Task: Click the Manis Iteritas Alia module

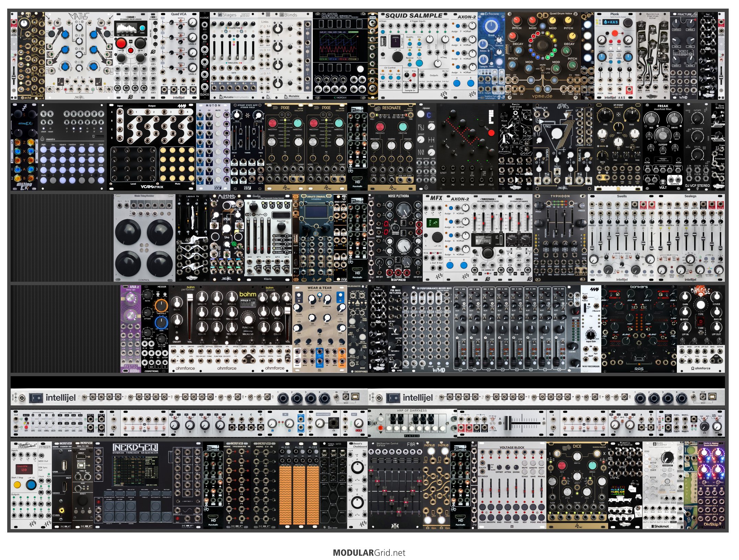Action: (x=515, y=147)
